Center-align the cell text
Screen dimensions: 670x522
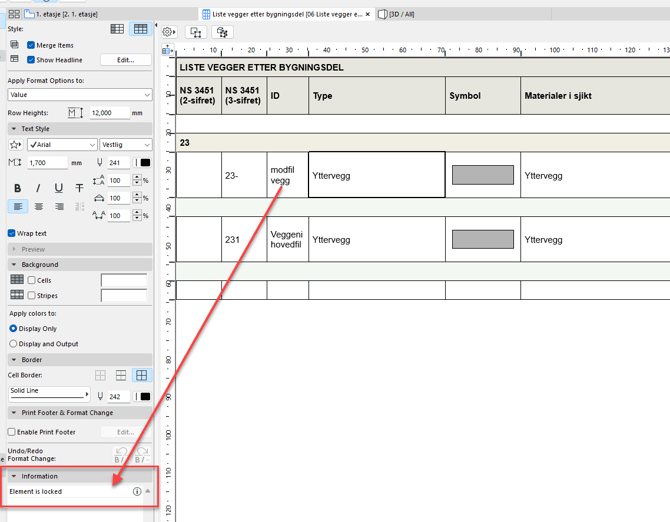point(38,207)
